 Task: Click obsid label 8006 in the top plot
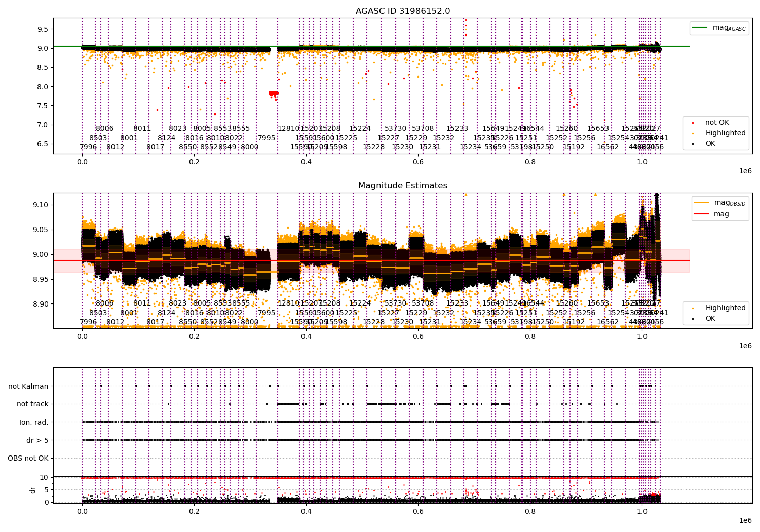click(x=105, y=129)
